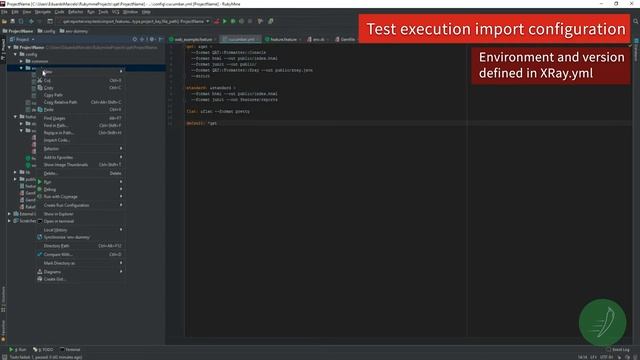The width and height of the screenshot is (640, 360).
Task: Choose Delete in the context menu
Action: pos(80,173)
